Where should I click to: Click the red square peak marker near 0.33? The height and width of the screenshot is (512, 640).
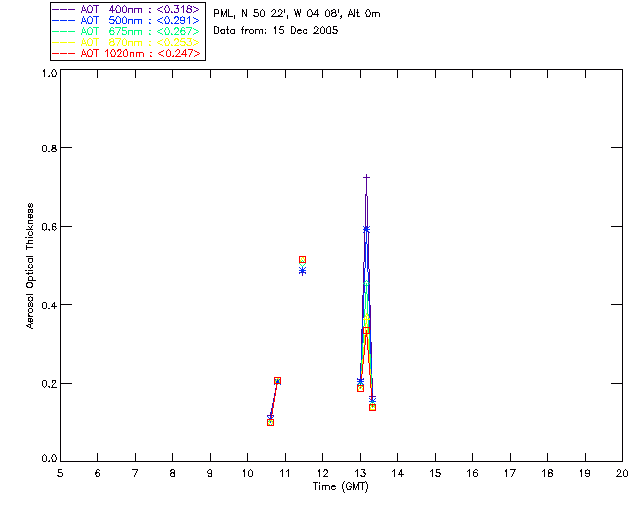pos(367,331)
